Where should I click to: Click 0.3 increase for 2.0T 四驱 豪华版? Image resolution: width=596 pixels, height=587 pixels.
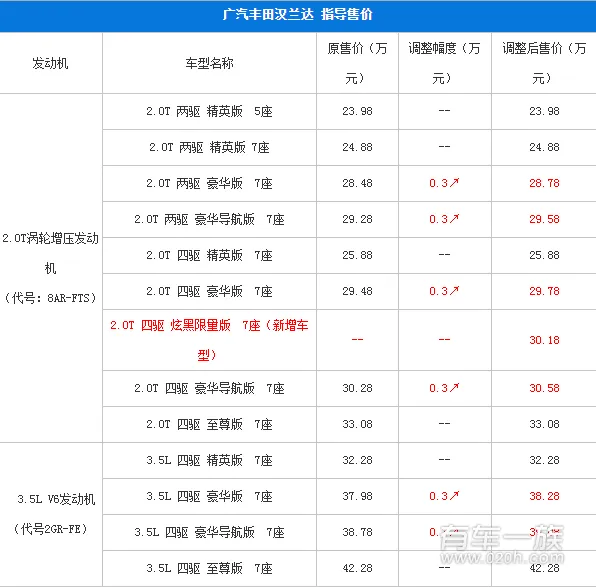[444, 291]
